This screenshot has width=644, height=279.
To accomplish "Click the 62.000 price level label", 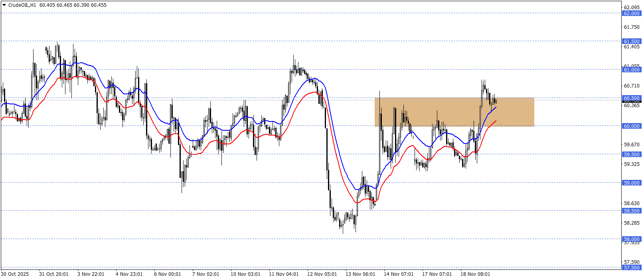I will coord(632,13).
